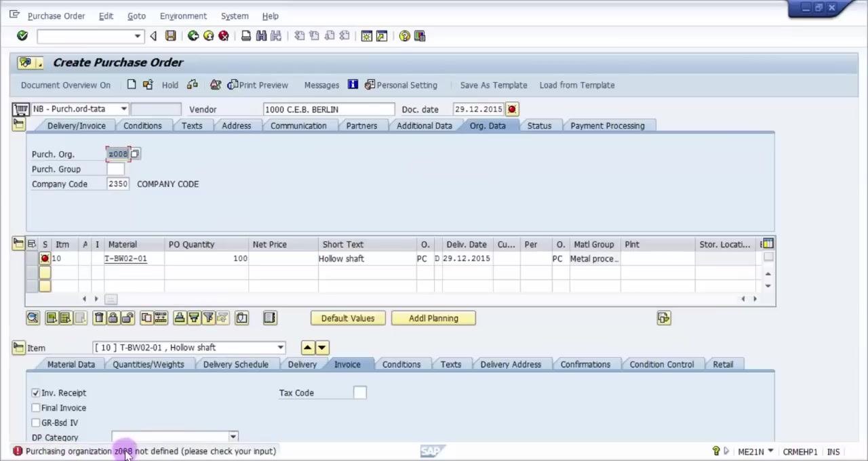Click the search help icon beside Purch. Org.
This screenshot has width=868, height=461.
coord(135,154)
